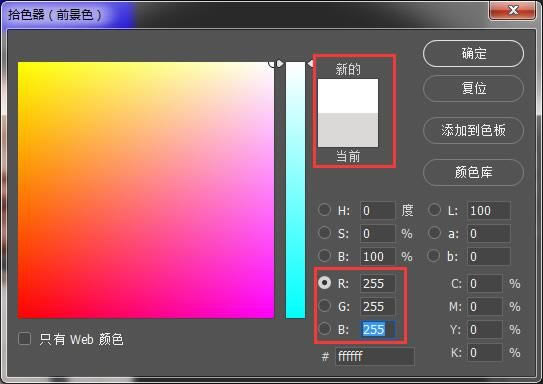
Task: Select the brightness B radio button (percent)
Action: (x=324, y=256)
